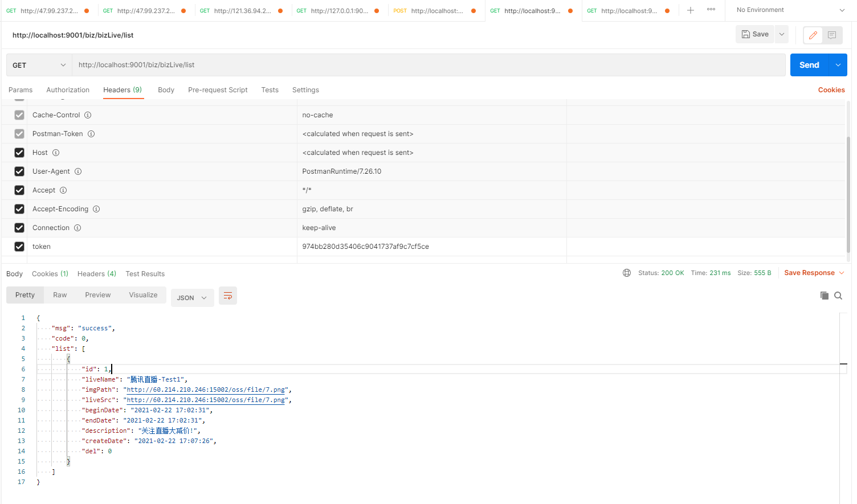Viewport: 857px width, 504px height.
Task: Open a new request tab with plus icon
Action: [x=691, y=10]
